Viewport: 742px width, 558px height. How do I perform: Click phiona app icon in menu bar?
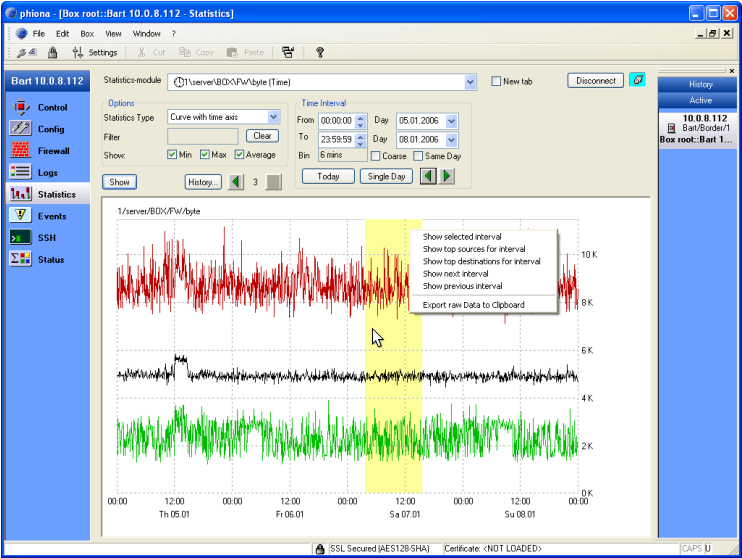coord(21,34)
